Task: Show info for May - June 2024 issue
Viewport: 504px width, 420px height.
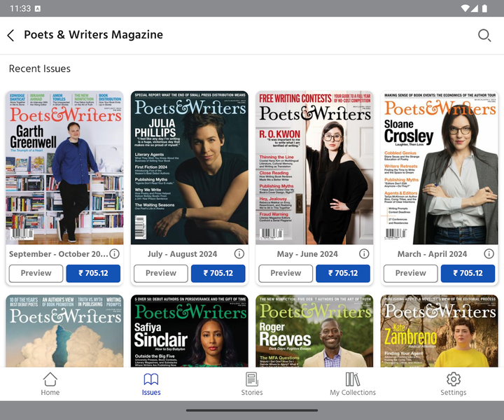Action: click(364, 254)
